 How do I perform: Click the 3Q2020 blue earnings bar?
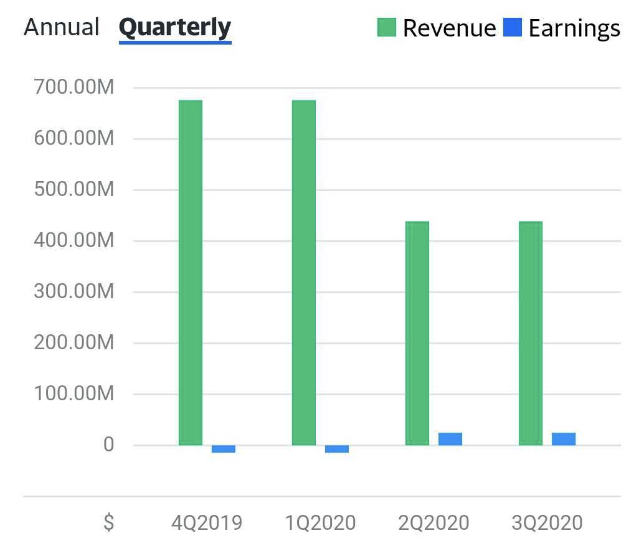(564, 439)
